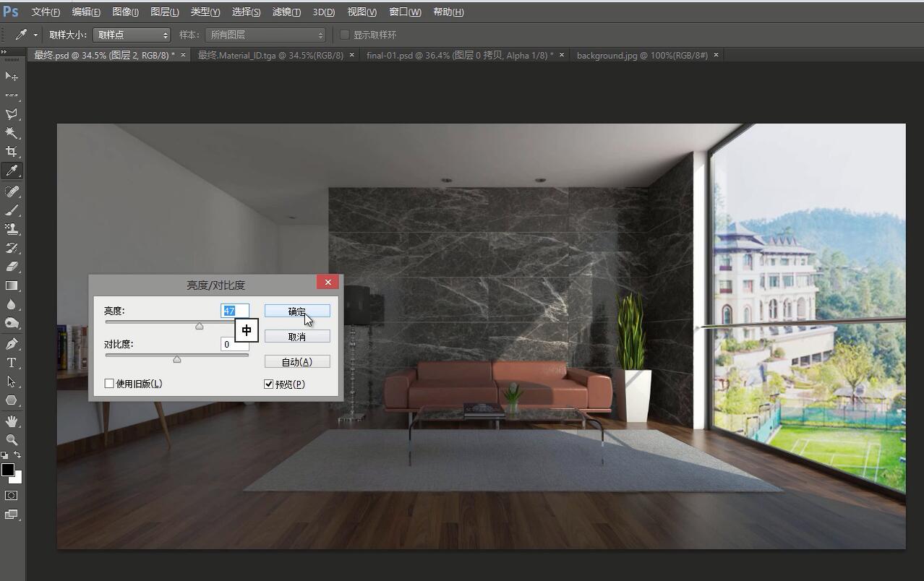Select the Horizontal Type tool
This screenshot has width=924, height=581.
tap(12, 363)
